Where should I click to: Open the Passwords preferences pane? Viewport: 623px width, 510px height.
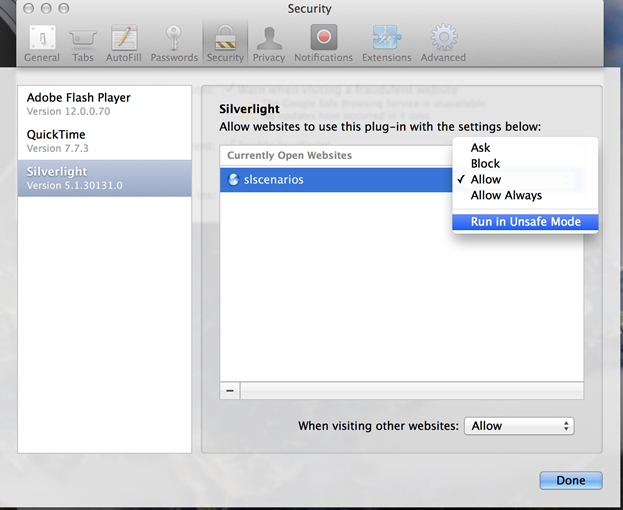tap(174, 43)
